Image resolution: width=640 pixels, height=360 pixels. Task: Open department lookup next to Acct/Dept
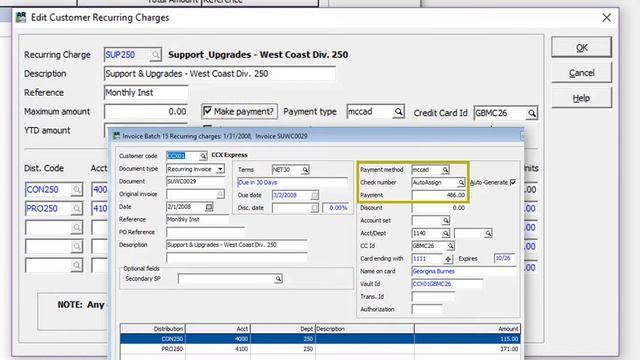[x=488, y=233]
